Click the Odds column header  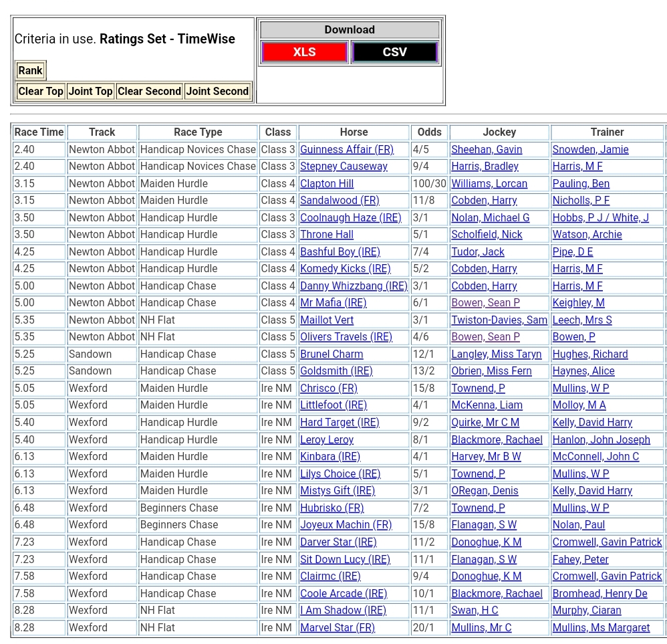(430, 132)
